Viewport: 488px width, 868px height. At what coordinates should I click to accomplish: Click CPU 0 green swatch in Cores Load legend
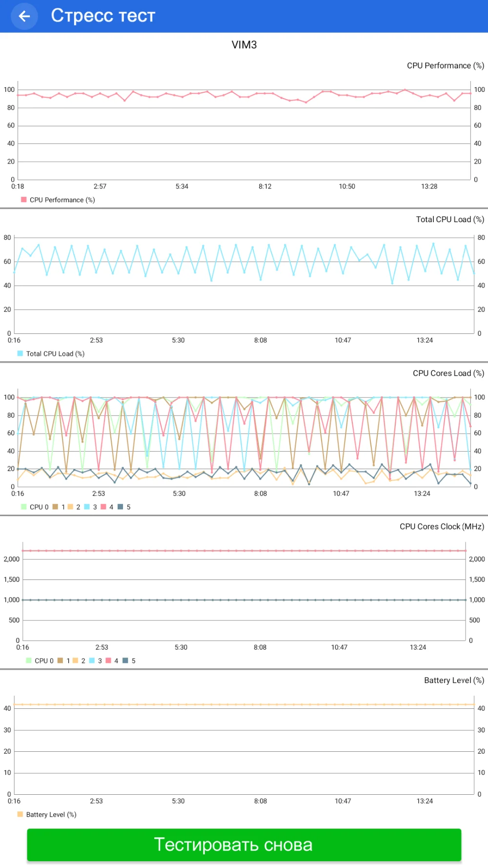(24, 507)
